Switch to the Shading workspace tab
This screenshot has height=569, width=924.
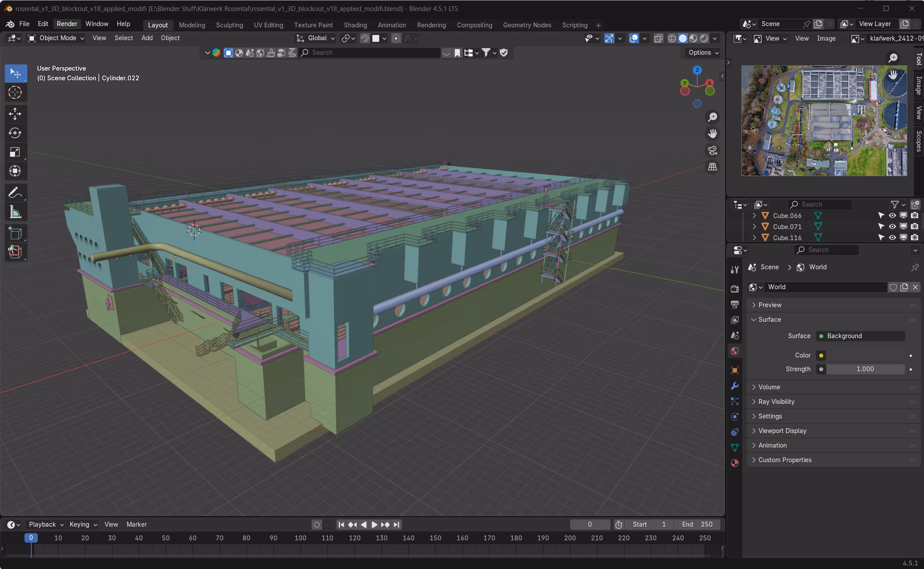(x=355, y=25)
